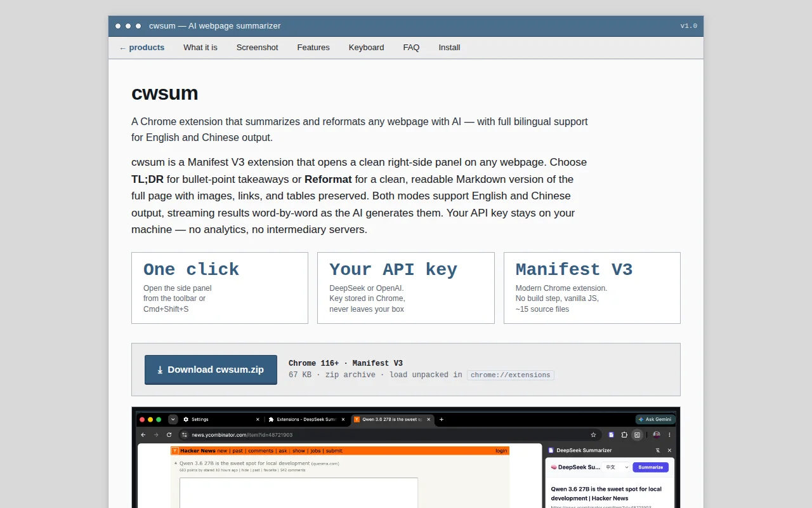Click the Extensions tab in embedded screenshot
The image size is (812, 508).
click(306, 419)
